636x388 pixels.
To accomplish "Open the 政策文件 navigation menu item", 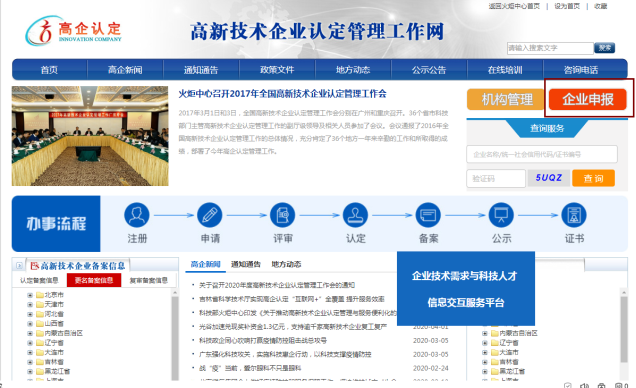I will coord(277,70).
